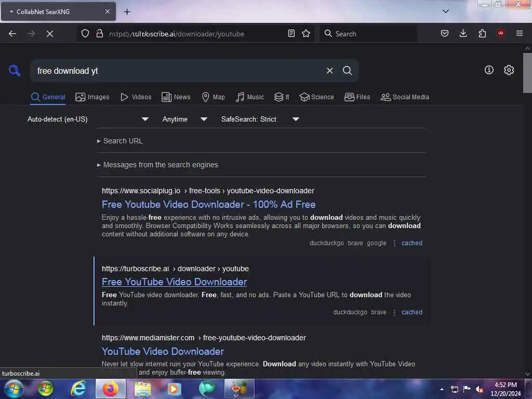Screen dimensions: 532x399
Task: Open Auto-detect (en-US) language dropdown
Action: tap(88, 119)
